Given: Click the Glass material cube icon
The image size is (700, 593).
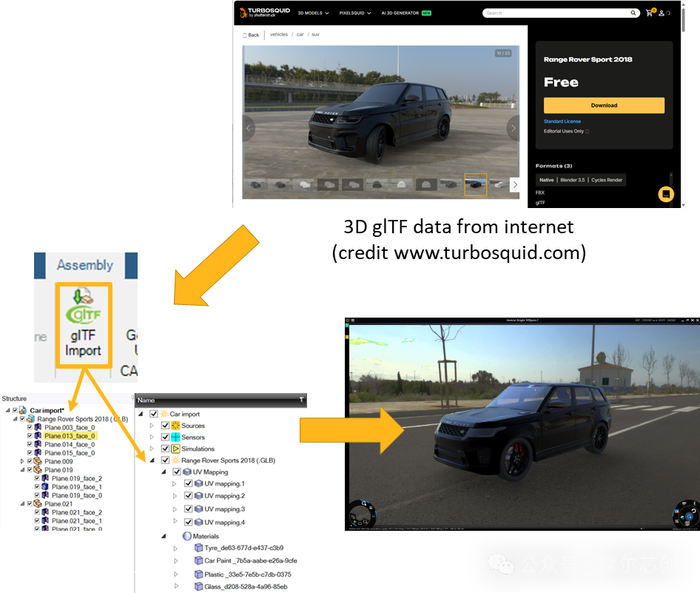Looking at the screenshot, I should coord(198,586).
